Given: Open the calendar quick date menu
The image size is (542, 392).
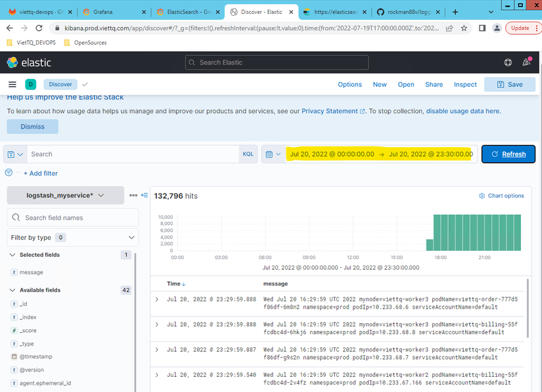Looking at the screenshot, I should tap(273, 154).
